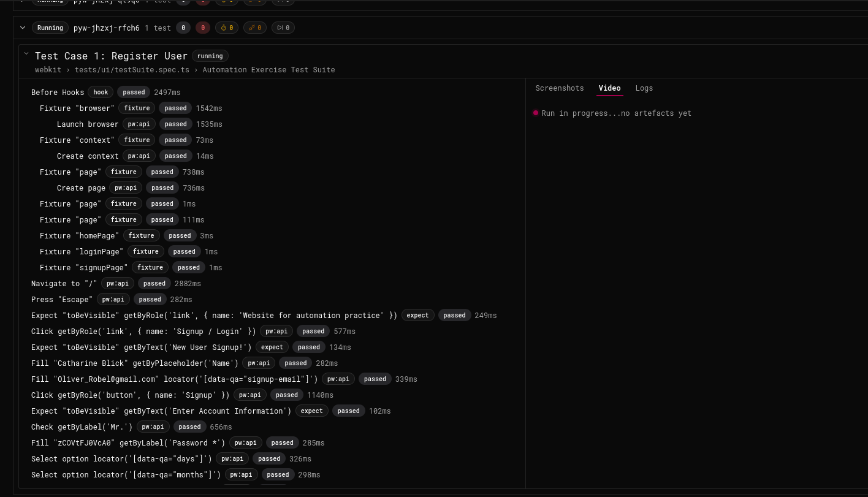This screenshot has height=497, width=868.
Task: Select the Click 'Signup' button step
Action: click(x=183, y=395)
